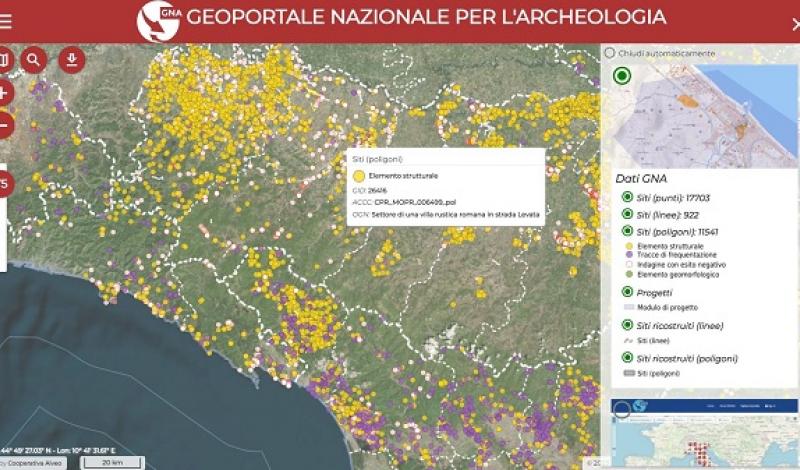Screen dimensions: 800x470
Task: Click the yellow circle icon in the popup
Action: pyautogui.click(x=359, y=176)
